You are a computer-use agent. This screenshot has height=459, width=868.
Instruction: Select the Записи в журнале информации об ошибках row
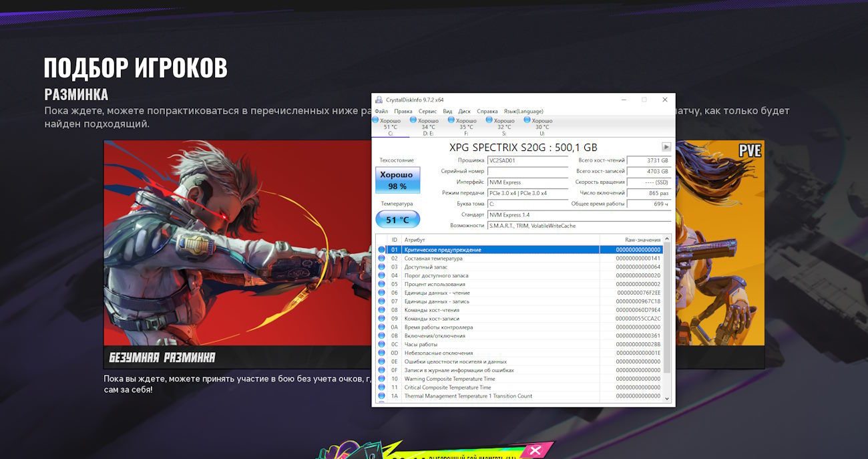coord(519,370)
